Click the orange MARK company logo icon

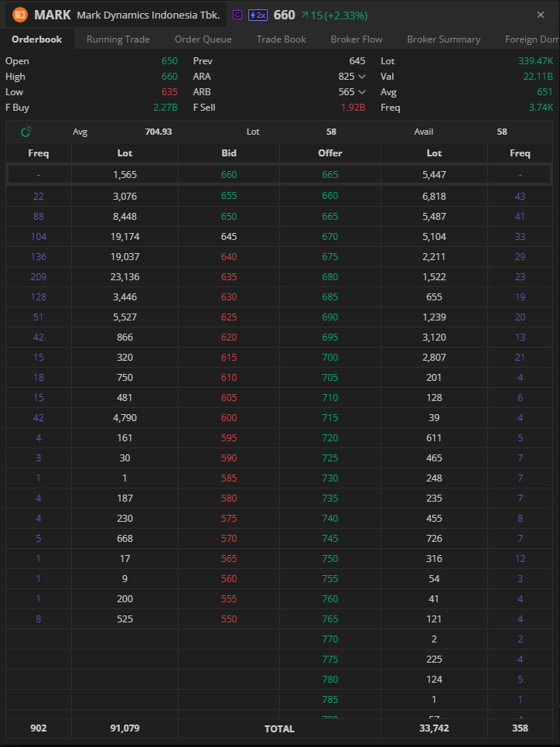tap(20, 15)
